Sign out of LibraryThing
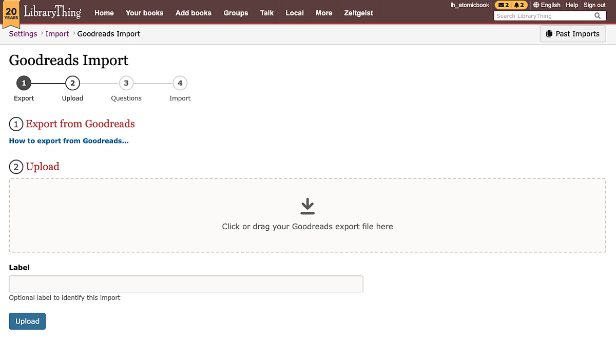 pyautogui.click(x=594, y=5)
